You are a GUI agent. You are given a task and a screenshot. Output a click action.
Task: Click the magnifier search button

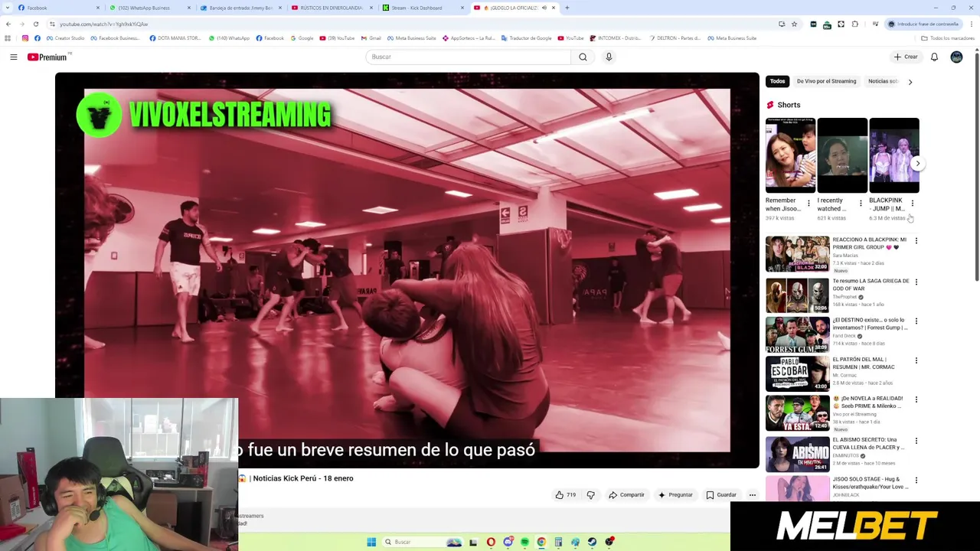click(x=583, y=57)
